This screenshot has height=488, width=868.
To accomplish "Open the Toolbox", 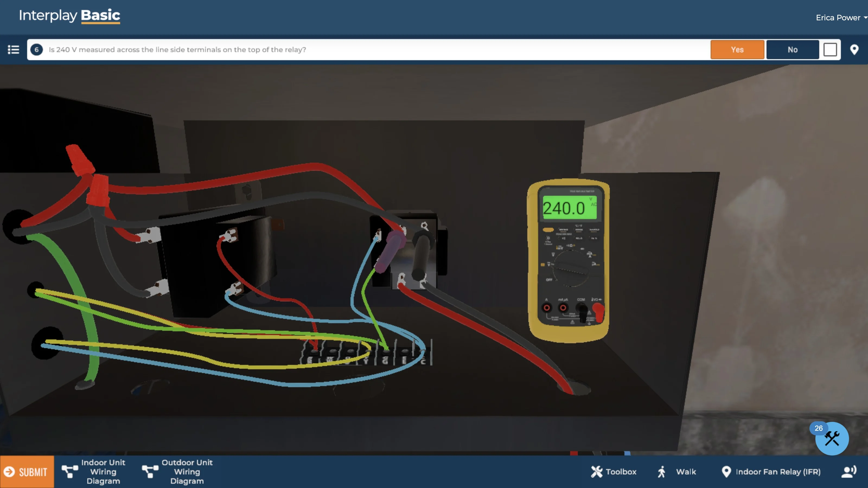I will (614, 471).
